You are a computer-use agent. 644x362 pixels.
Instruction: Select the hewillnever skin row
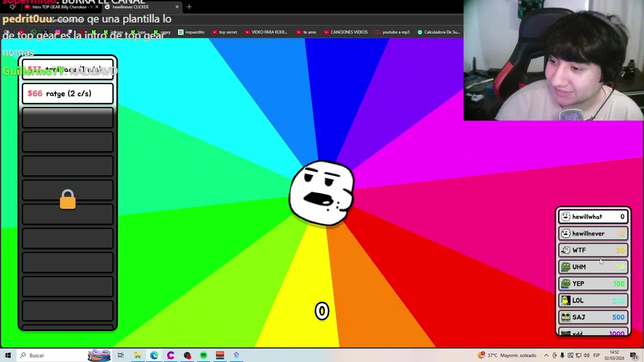pyautogui.click(x=593, y=233)
